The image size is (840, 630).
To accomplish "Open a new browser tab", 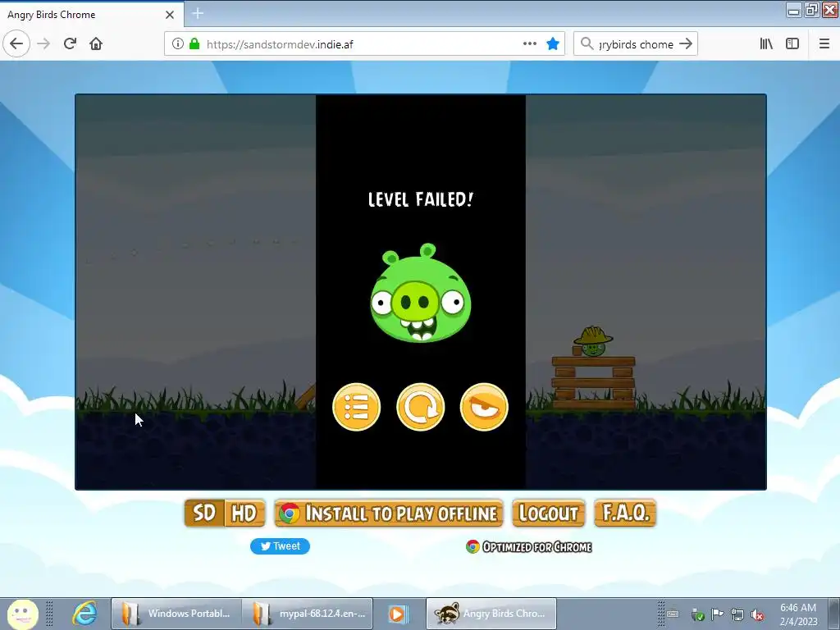I will (x=198, y=13).
